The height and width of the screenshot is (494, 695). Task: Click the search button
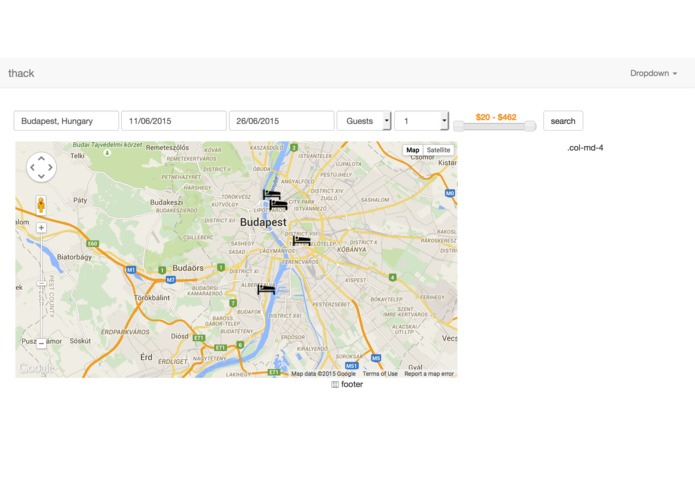click(563, 121)
